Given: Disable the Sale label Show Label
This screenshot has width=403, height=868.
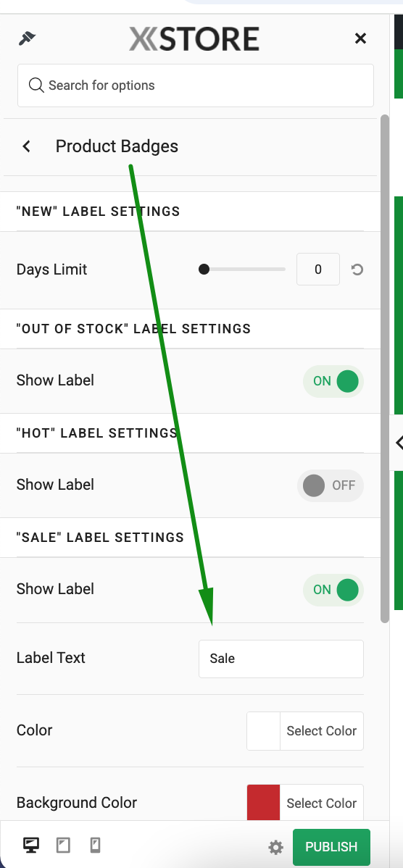Looking at the screenshot, I should [x=333, y=590].
